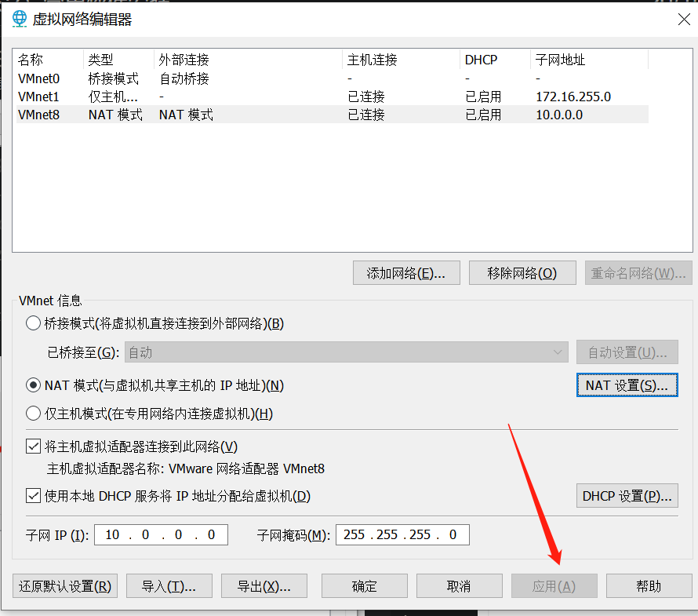
Task: Click the 类型 column header
Action: pyautogui.click(x=118, y=59)
